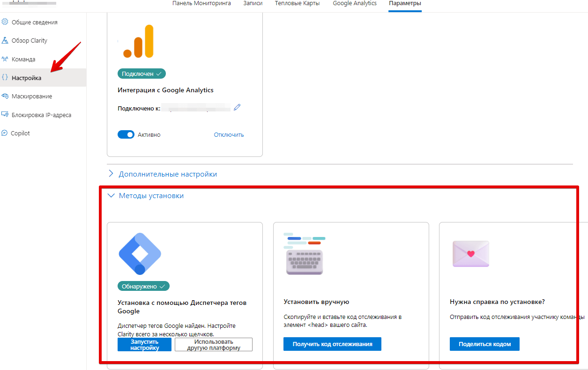Click Установка с помощью Диспетчера тегов Google title
588x370 pixels.
pos(182,307)
